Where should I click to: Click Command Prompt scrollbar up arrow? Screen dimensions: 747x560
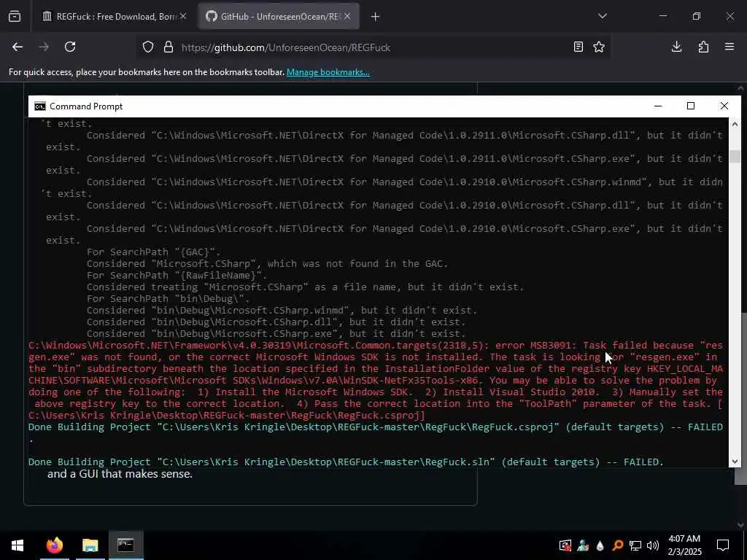(x=735, y=124)
